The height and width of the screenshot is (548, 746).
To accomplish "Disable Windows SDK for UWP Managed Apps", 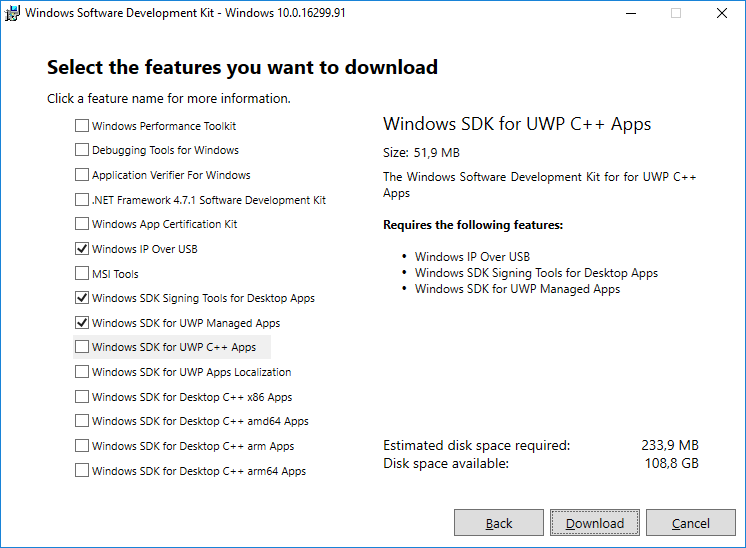I will (x=82, y=323).
